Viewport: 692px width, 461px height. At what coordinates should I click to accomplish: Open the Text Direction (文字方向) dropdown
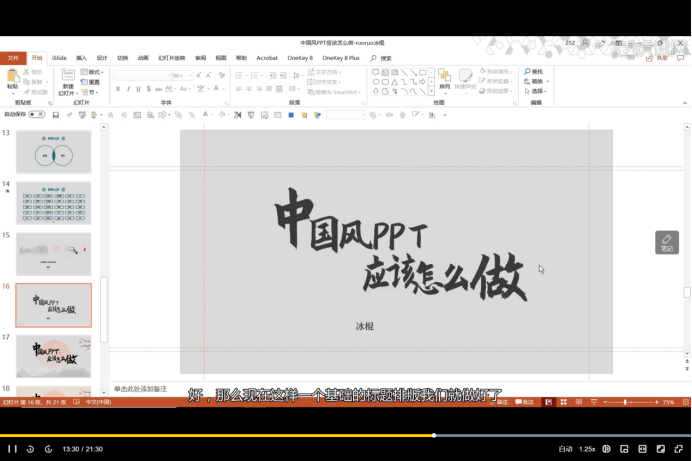click(324, 72)
